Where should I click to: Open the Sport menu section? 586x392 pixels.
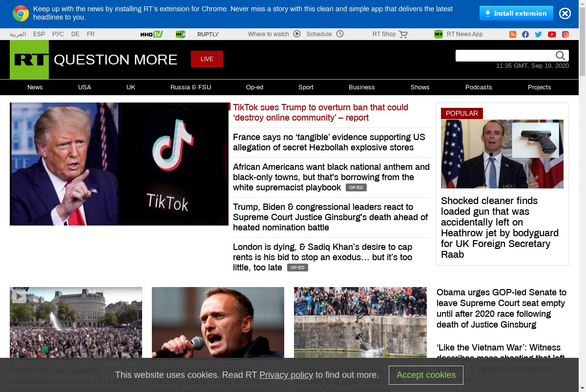[x=306, y=87]
